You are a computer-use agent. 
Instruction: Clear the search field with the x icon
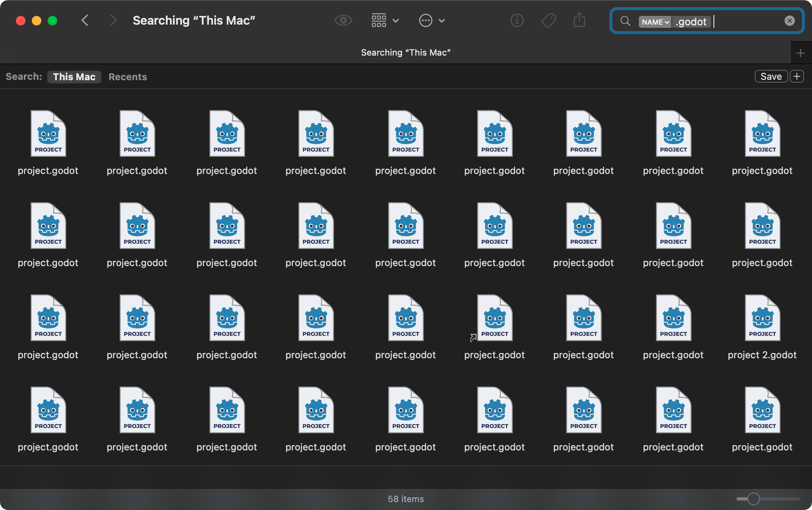tap(789, 21)
